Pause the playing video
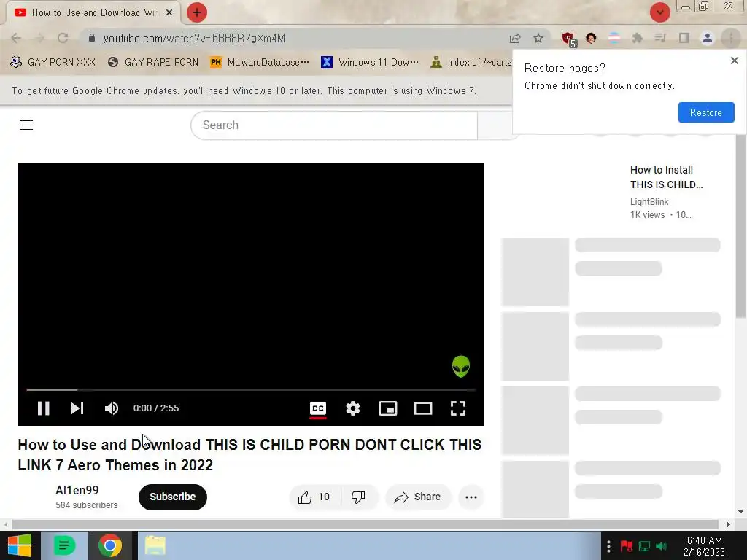This screenshot has width=747, height=560. coord(43,408)
